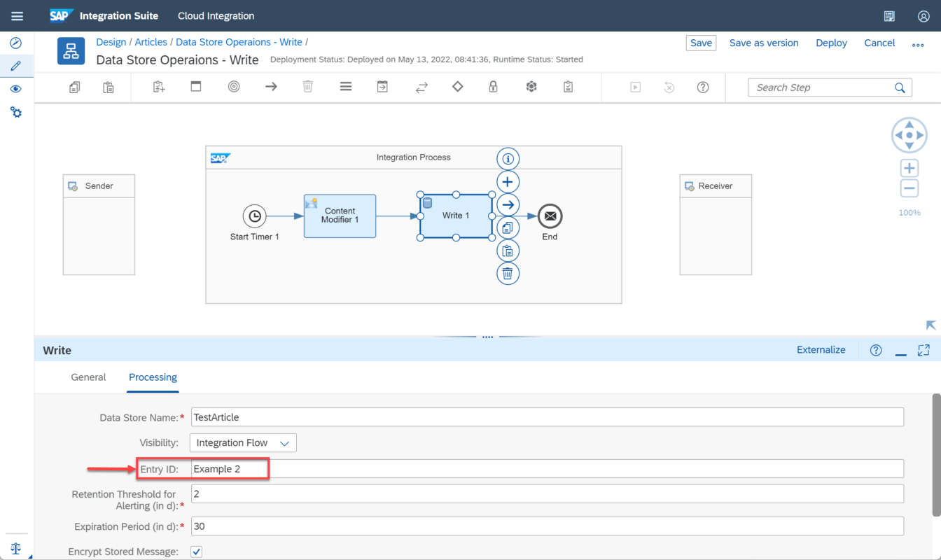Image resolution: width=941 pixels, height=560 pixels.
Task: Open the Write panel help icon
Action: coord(876,350)
